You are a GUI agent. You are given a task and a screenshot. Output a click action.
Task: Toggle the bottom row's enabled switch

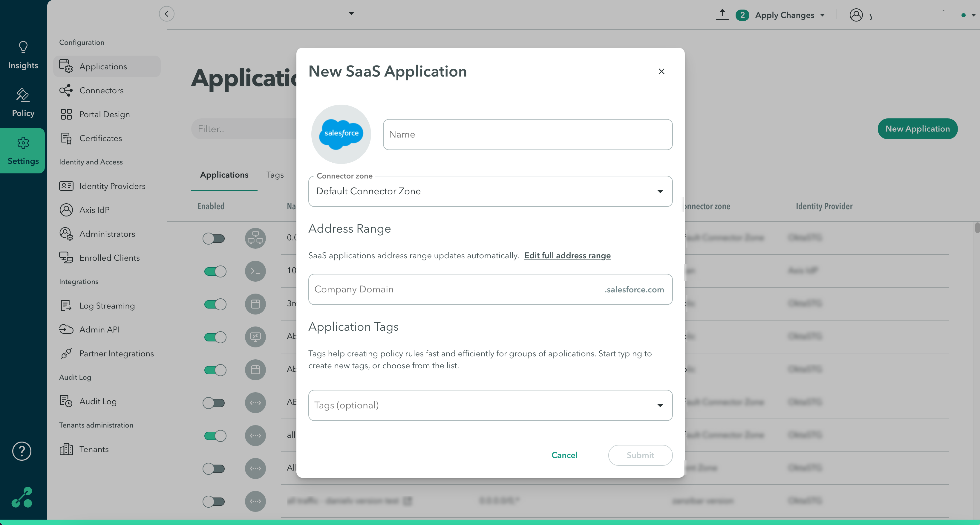[214, 501]
